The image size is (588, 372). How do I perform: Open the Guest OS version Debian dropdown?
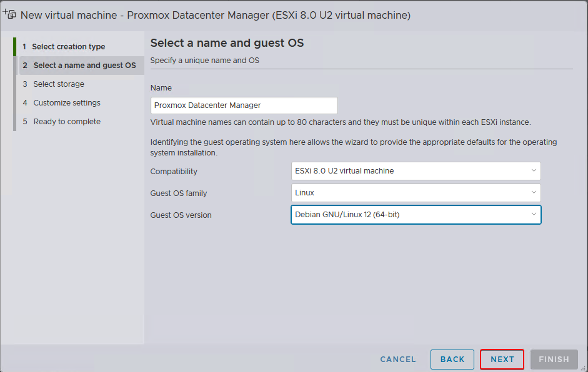pyautogui.click(x=415, y=215)
